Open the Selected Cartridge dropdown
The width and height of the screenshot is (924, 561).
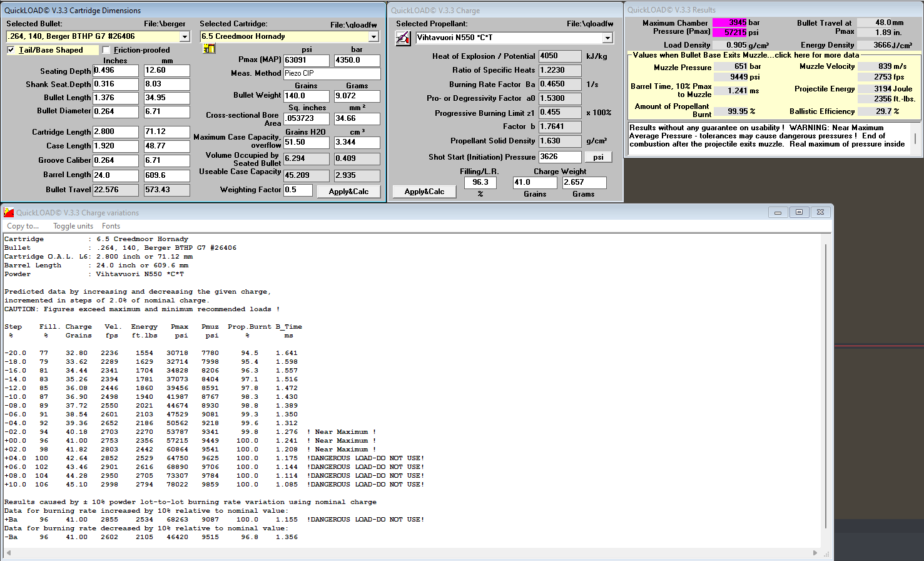pyautogui.click(x=373, y=37)
